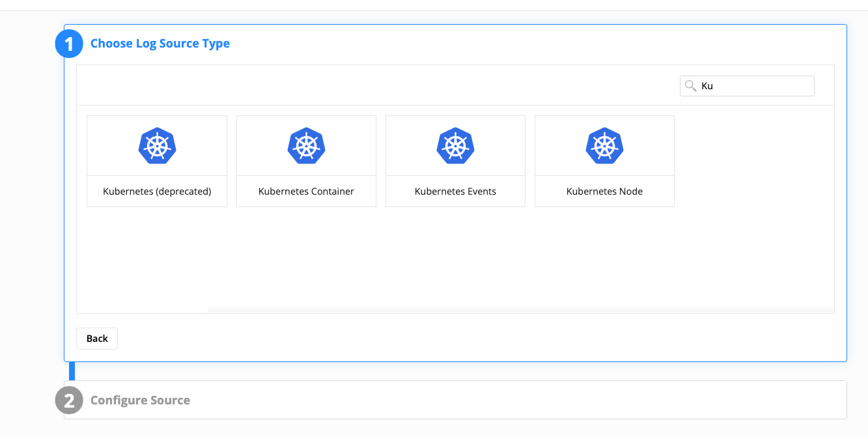Click the magnifier icon in search box
This screenshot has width=868, height=435.
point(691,86)
